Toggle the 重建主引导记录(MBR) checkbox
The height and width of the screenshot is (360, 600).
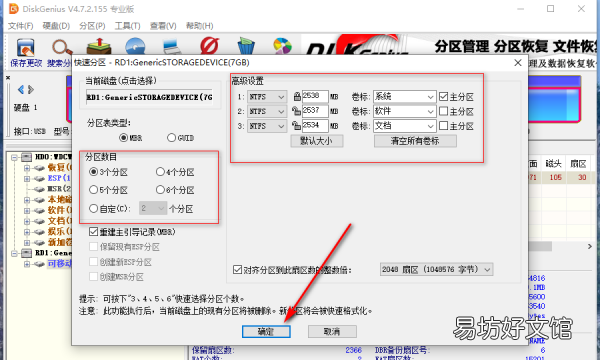[93, 231]
